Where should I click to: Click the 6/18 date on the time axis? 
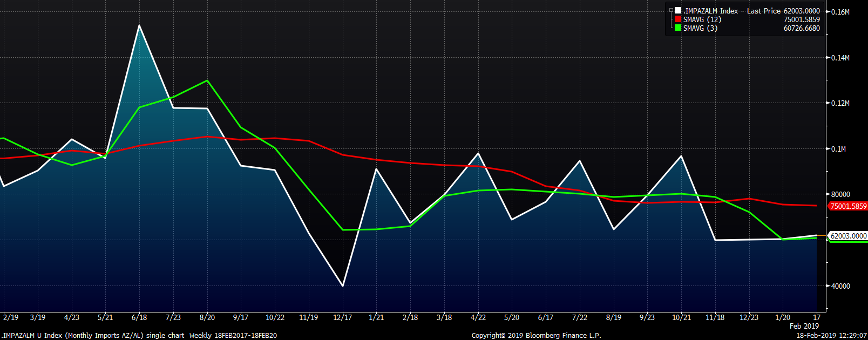point(139,317)
